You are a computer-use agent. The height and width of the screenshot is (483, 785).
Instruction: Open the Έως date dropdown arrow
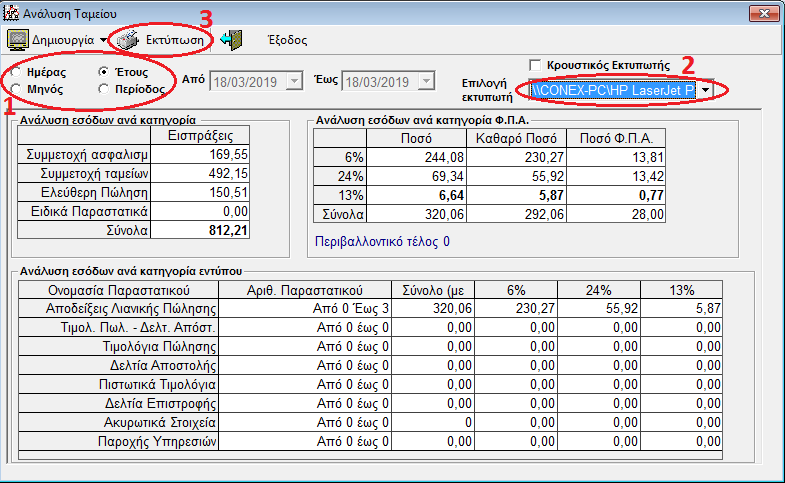coord(426,81)
